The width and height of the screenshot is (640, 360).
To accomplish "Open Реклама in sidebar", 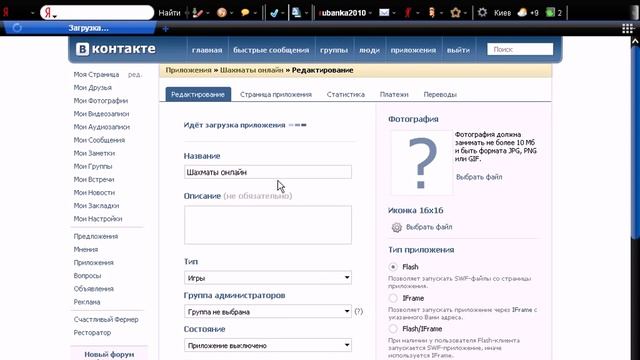I will pyautogui.click(x=87, y=302).
